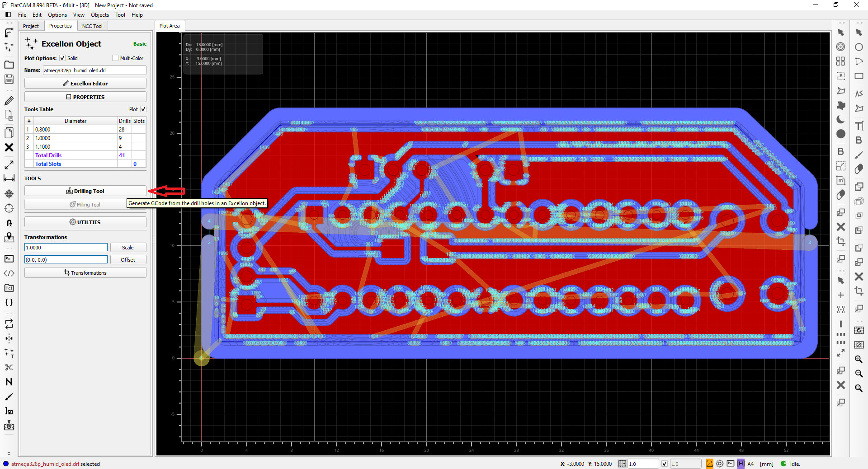Image resolution: width=868 pixels, height=469 pixels.
Task: Click the PROPERTIES button
Action: coord(85,97)
